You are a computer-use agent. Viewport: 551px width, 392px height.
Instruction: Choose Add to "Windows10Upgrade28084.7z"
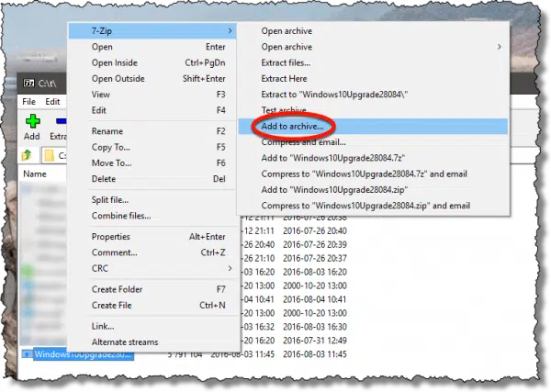pyautogui.click(x=373, y=158)
